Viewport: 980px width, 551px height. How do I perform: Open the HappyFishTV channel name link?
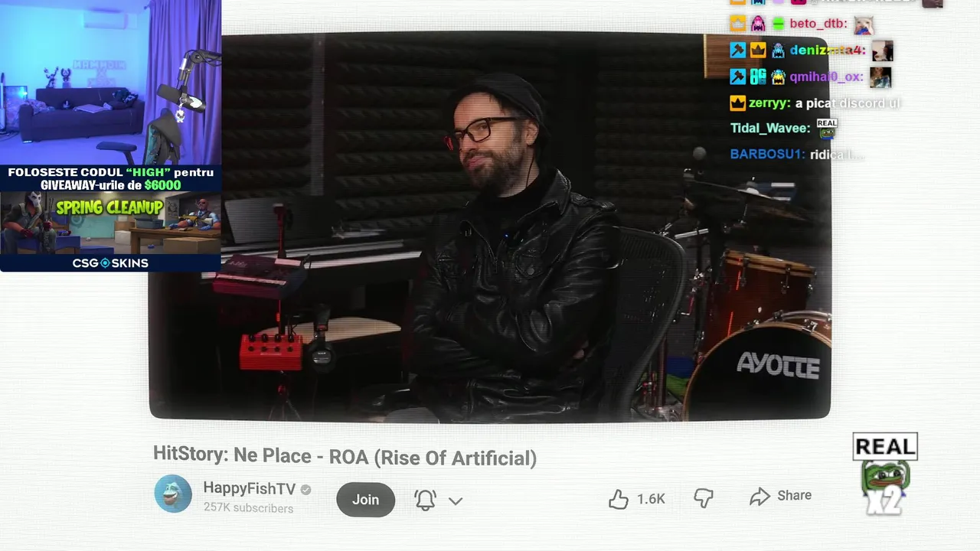tap(249, 488)
